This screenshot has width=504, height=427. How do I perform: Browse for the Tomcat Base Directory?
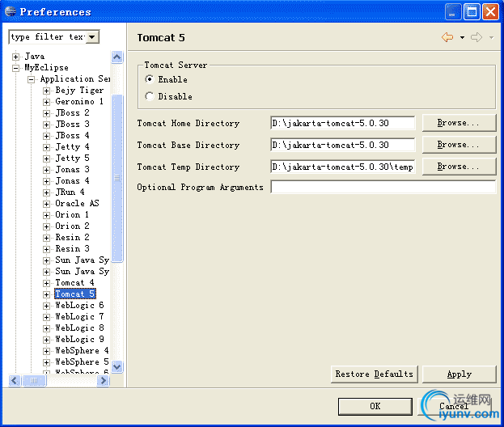[x=459, y=145]
